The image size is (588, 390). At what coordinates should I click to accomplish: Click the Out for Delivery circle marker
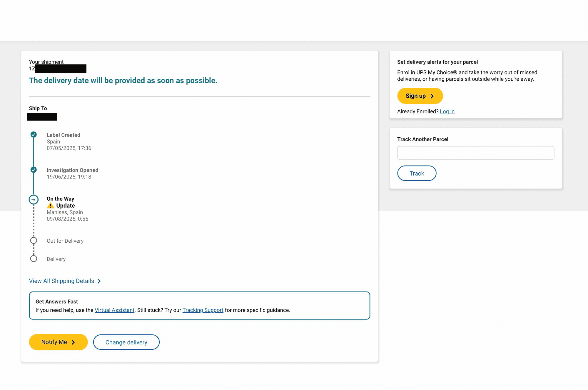click(34, 241)
